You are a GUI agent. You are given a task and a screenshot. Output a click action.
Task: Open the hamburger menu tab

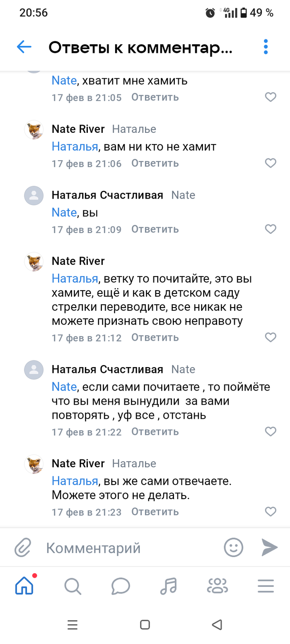point(266,586)
